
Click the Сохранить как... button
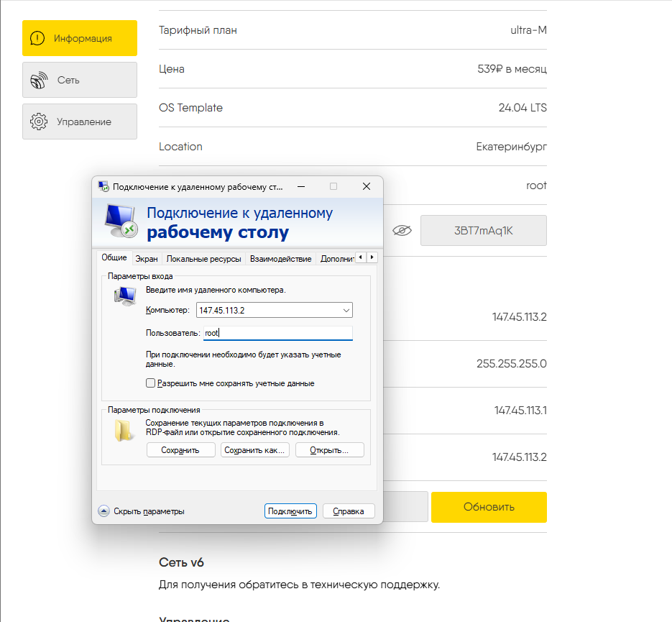click(254, 450)
